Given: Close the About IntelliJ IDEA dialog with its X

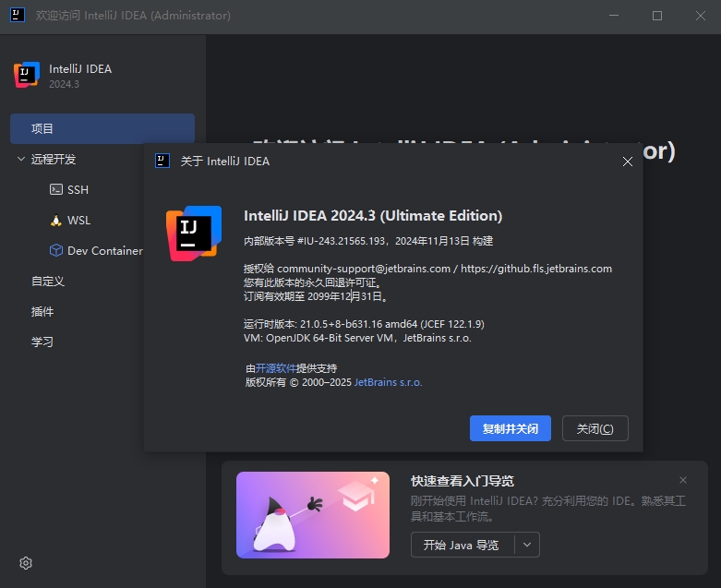Looking at the screenshot, I should click(627, 162).
